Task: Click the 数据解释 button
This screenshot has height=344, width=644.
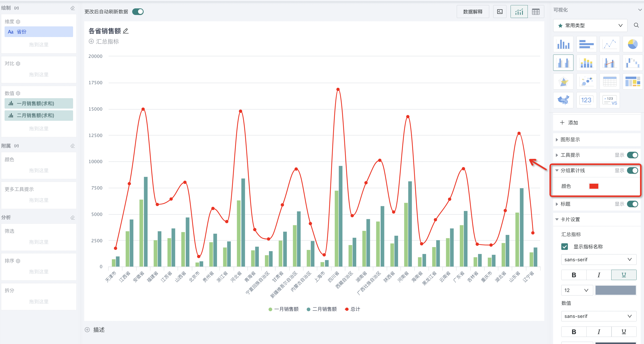Action: click(x=472, y=12)
